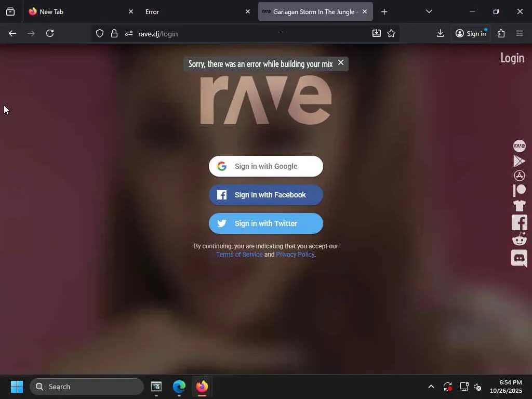Close the Garlagan Storm tab
The image size is (532, 399).
tap(365, 11)
